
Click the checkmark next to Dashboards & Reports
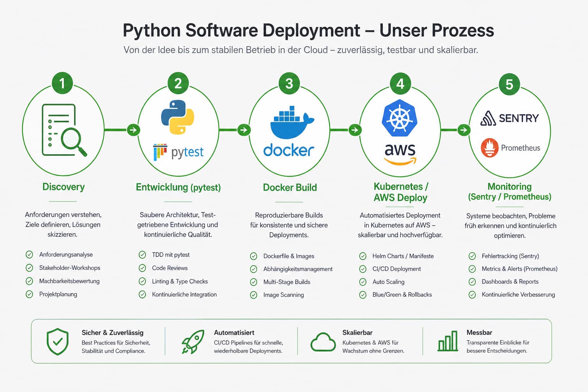(x=472, y=282)
